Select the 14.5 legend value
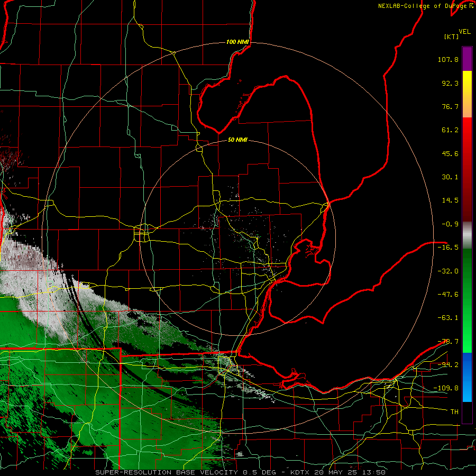The width and height of the screenshot is (476, 476). pos(450,200)
